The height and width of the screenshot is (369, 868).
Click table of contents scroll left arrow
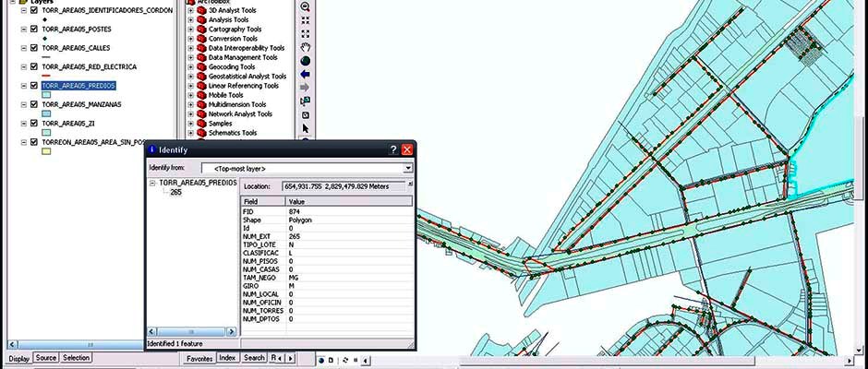(13, 344)
